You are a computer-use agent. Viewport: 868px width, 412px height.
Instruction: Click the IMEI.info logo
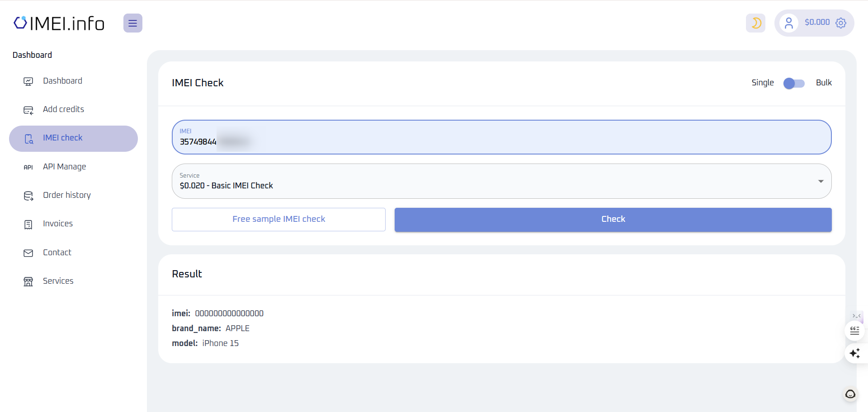coord(59,23)
